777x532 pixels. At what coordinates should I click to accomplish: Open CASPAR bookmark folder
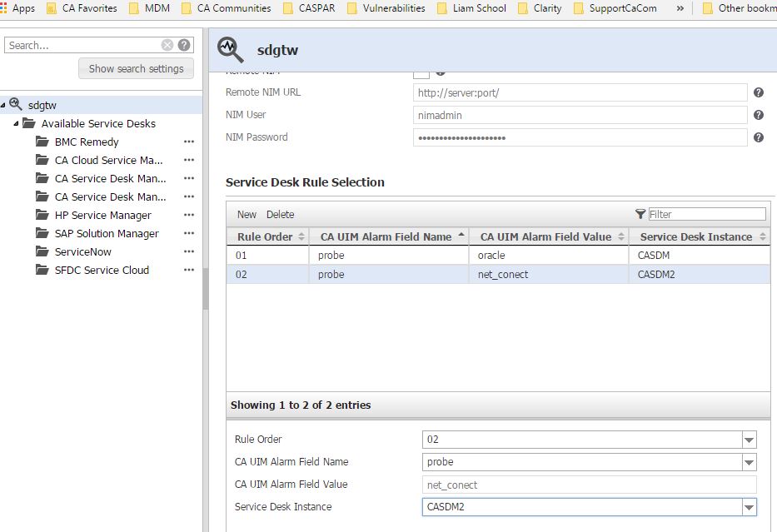coord(309,8)
